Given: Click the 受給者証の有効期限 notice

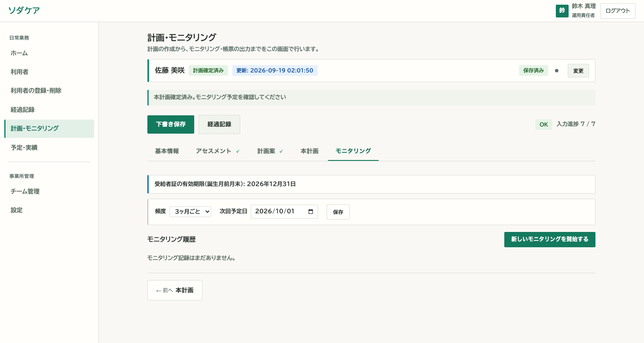Looking at the screenshot, I should point(371,184).
